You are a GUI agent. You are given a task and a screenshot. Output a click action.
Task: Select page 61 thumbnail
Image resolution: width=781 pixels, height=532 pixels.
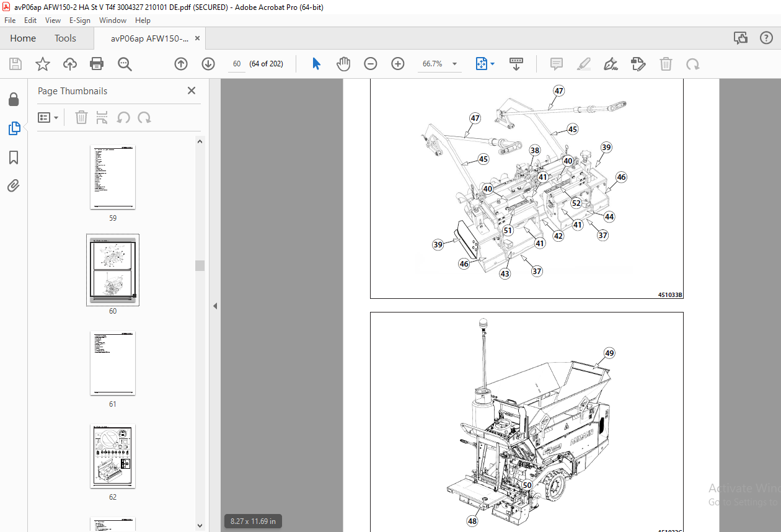113,363
